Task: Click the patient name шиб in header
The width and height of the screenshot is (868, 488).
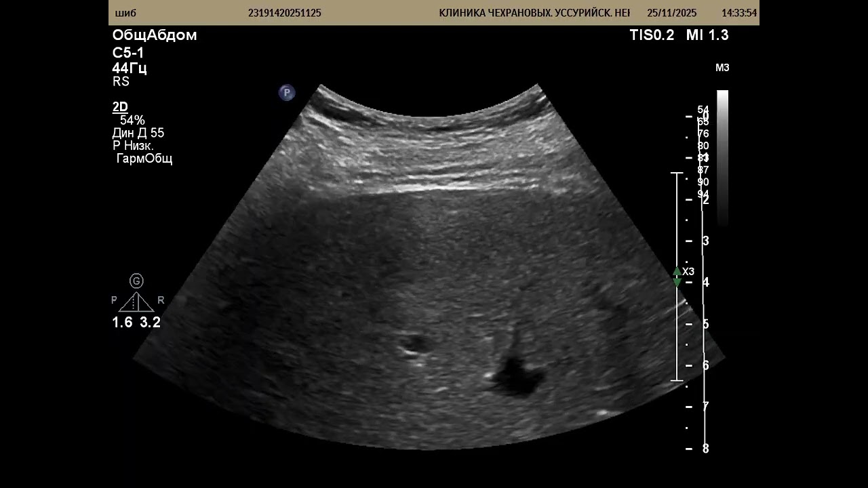Action: pos(125,13)
